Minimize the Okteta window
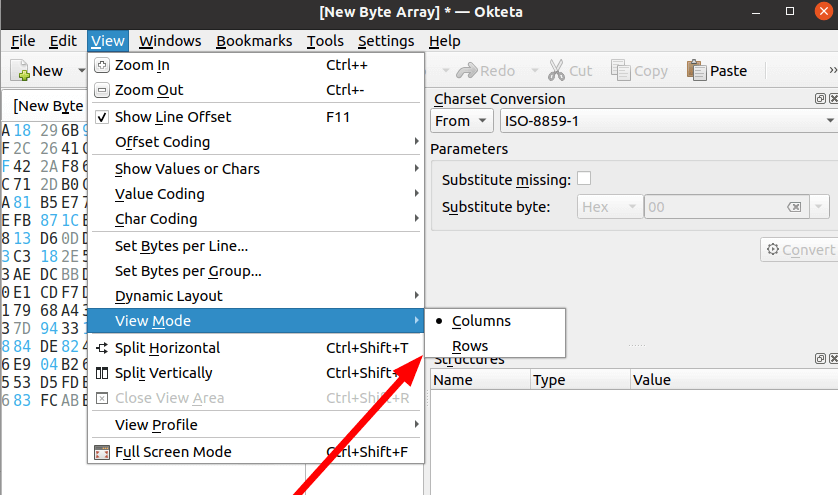Viewport: 838px width, 495px height. 756,12
